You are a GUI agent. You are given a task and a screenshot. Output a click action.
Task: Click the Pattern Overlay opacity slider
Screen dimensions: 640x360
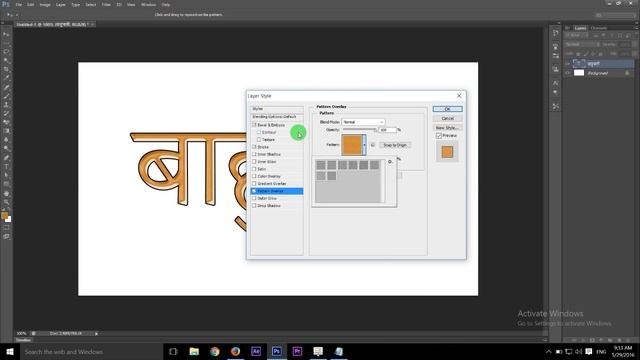pos(359,130)
